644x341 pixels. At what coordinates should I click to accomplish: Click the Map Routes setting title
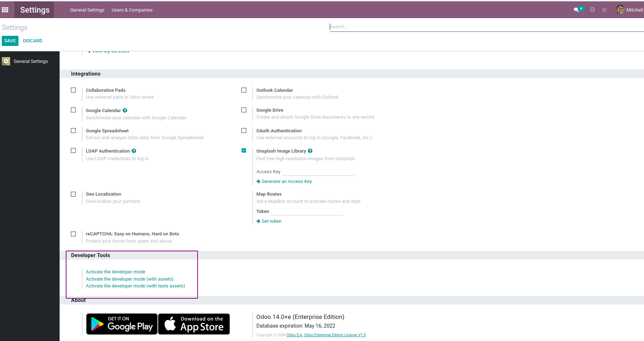click(269, 194)
